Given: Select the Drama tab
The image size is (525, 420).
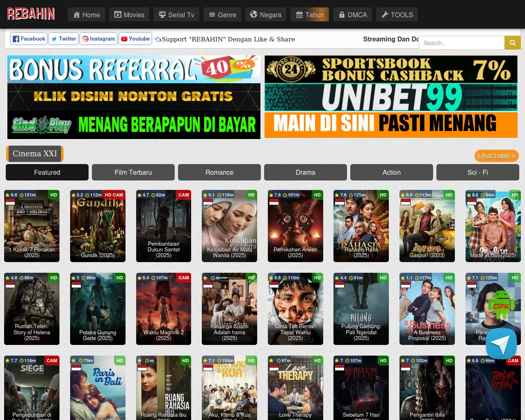Looking at the screenshot, I should tap(306, 172).
